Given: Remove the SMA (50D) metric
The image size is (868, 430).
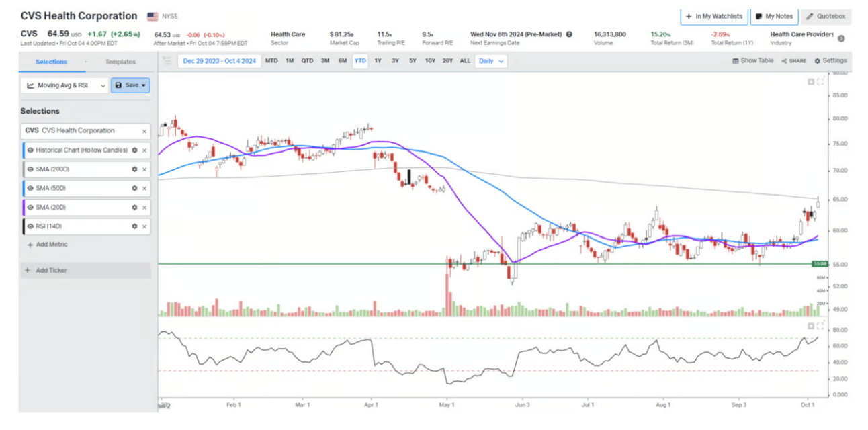Looking at the screenshot, I should click(144, 188).
